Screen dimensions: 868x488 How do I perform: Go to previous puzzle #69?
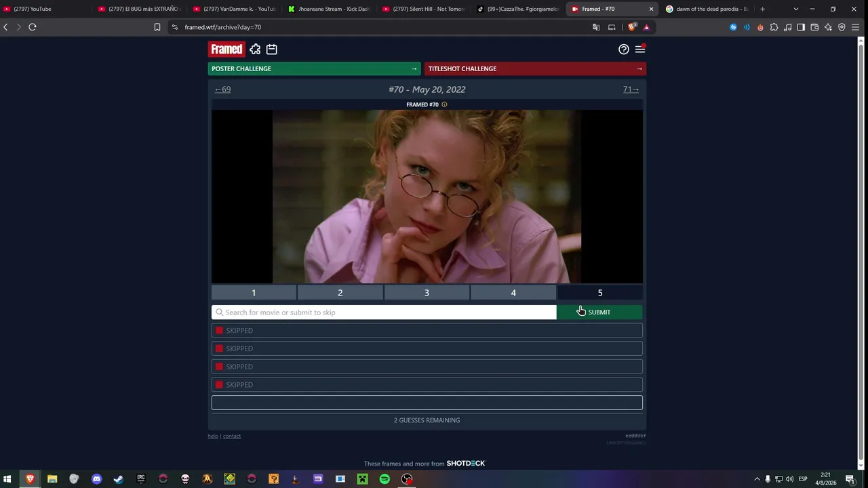[x=223, y=89]
